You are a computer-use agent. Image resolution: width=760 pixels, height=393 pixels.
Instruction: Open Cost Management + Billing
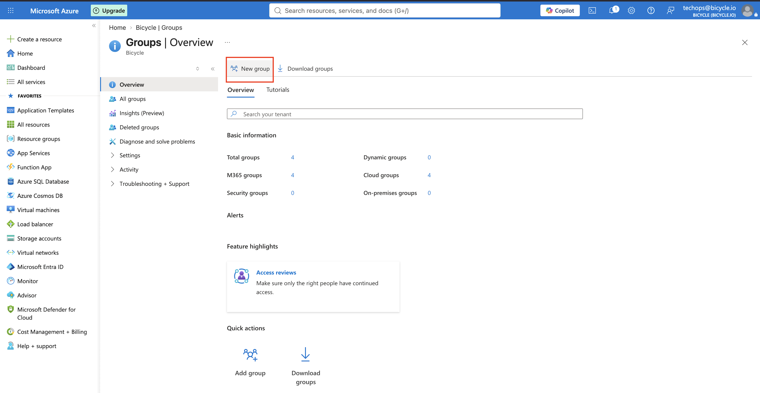[x=47, y=332]
